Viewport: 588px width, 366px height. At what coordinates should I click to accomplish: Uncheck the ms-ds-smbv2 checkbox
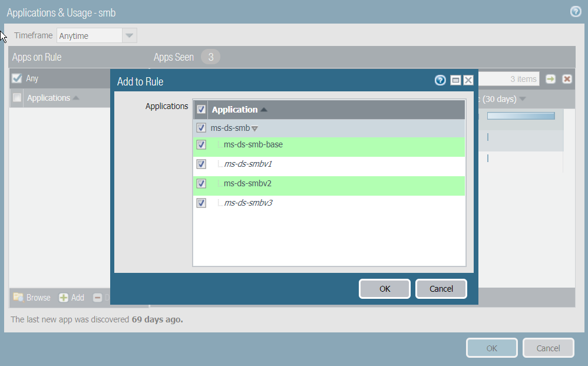(x=201, y=183)
